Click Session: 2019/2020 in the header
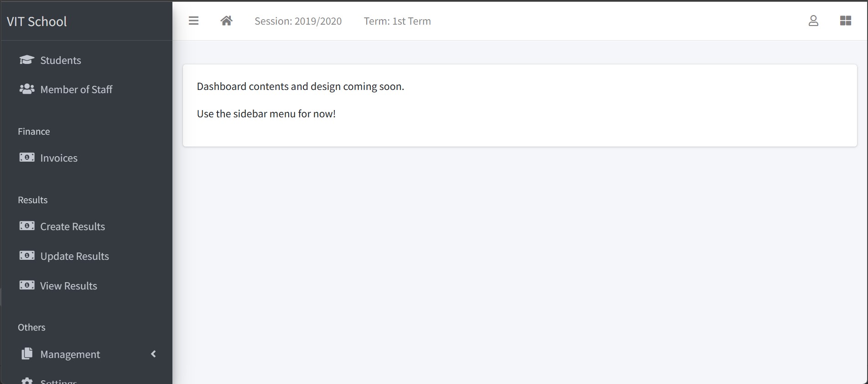 (x=298, y=21)
